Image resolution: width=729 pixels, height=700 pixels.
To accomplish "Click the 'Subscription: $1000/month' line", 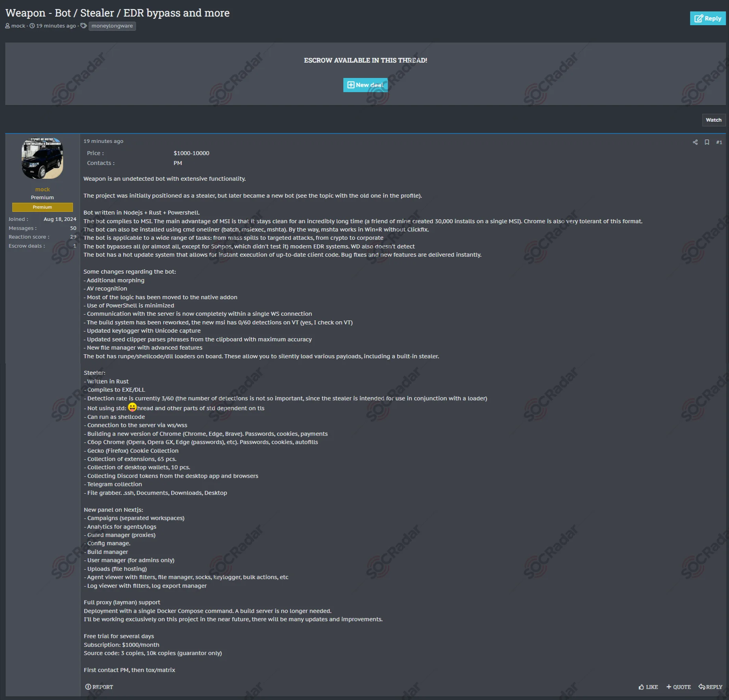I will click(x=122, y=645).
